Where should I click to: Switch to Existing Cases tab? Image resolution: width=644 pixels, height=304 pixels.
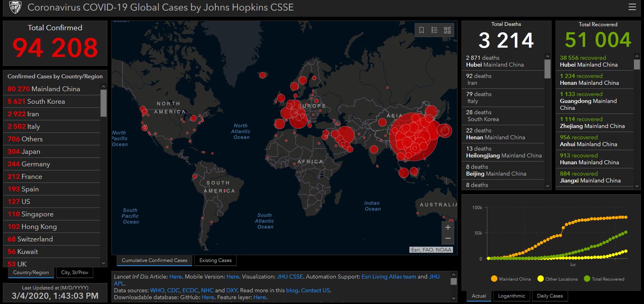click(x=216, y=260)
